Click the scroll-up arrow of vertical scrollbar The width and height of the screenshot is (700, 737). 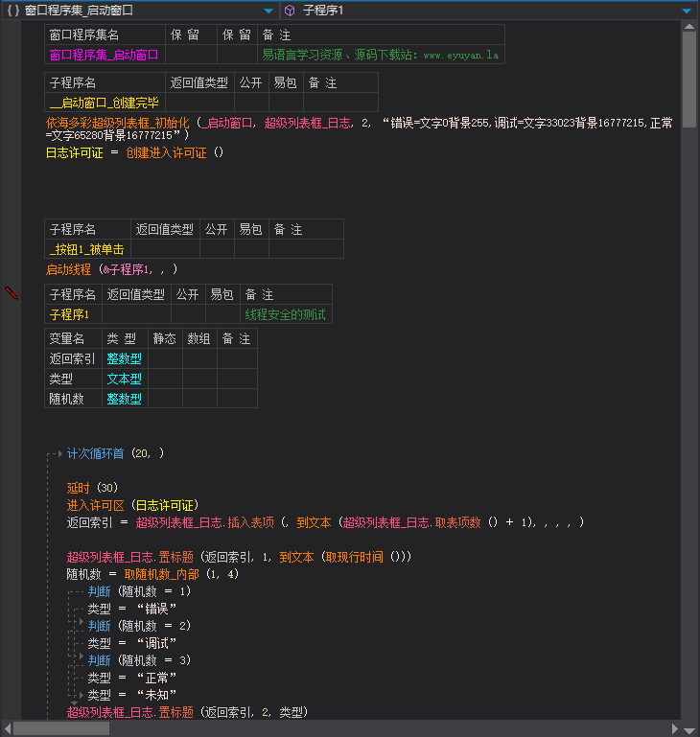(x=689, y=27)
